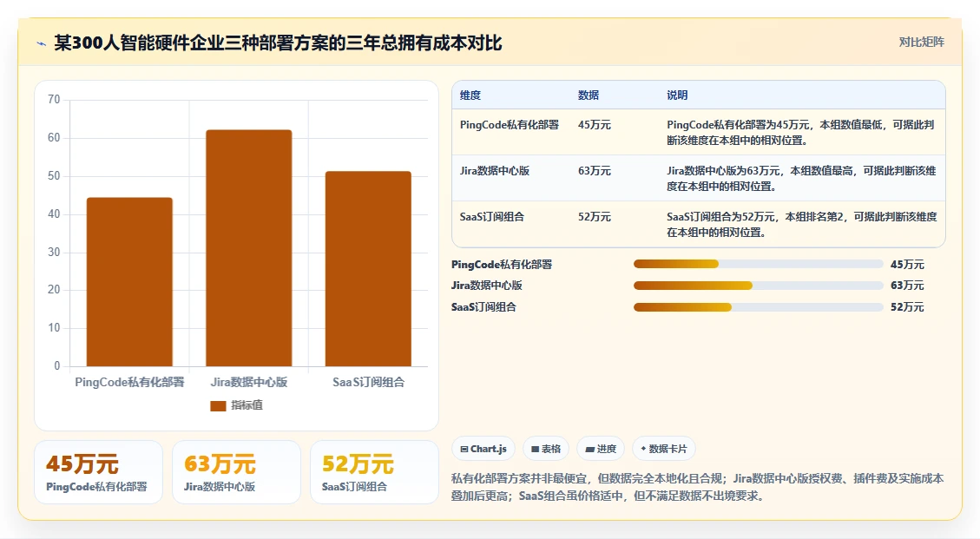The width and height of the screenshot is (980, 539).
Task: Click the icon inside 表格 chip
Action: pyautogui.click(x=535, y=449)
